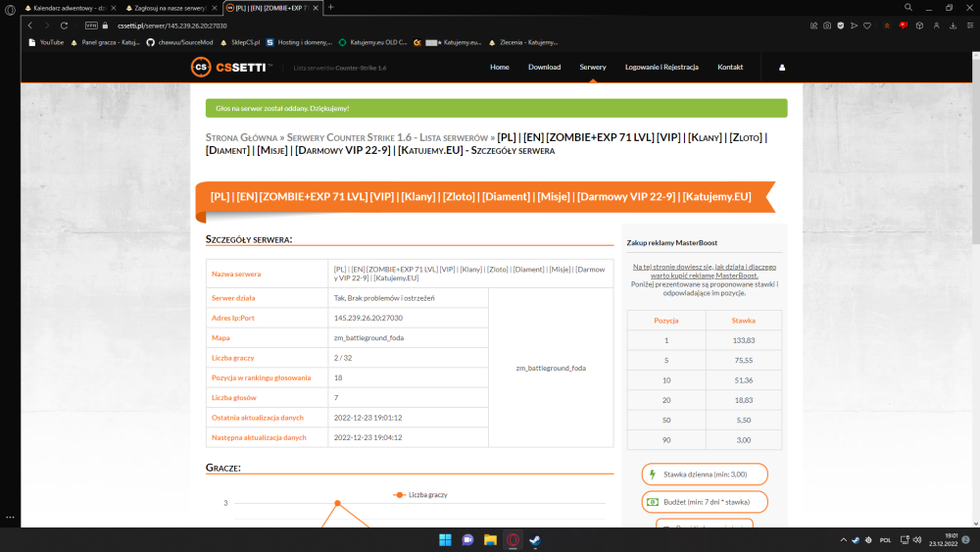Click the orange data point on players chart
Viewport: 980px width, 552px height.
[x=337, y=503]
